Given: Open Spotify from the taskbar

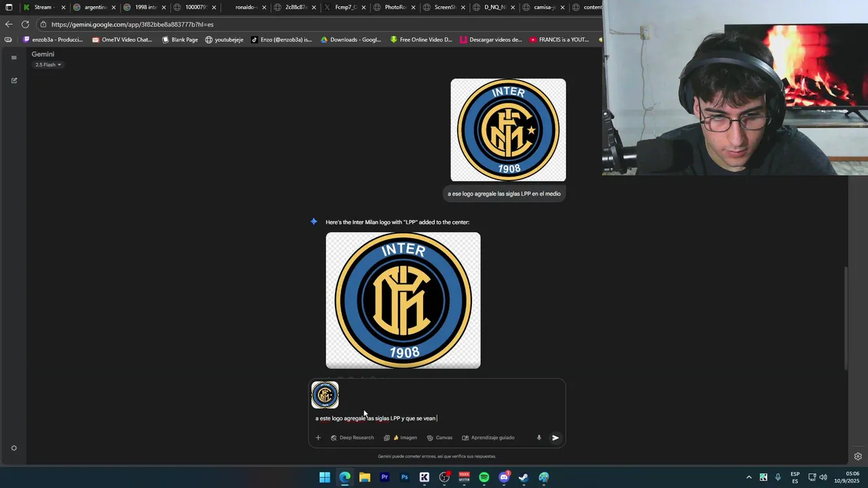Looking at the screenshot, I should 484,477.
